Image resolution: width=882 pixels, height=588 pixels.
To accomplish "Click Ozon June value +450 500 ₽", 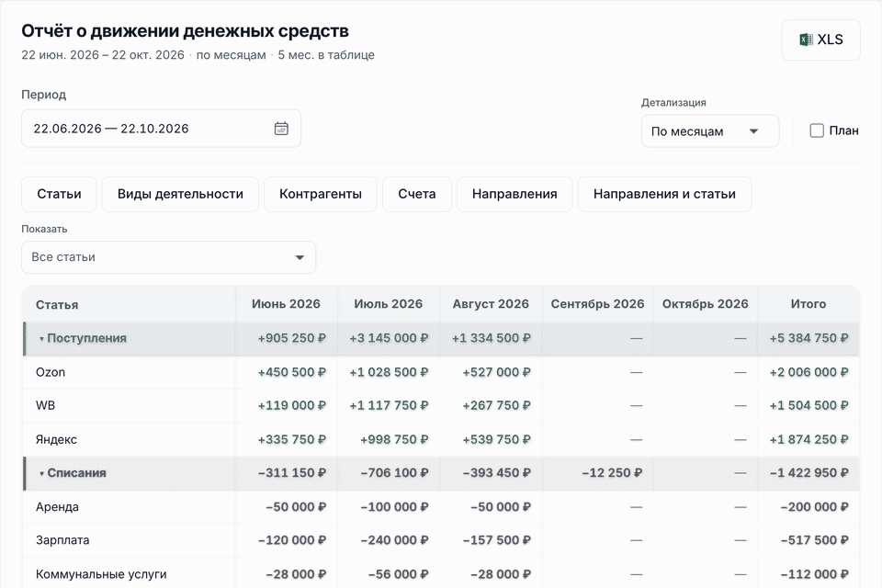I will 292,372.
